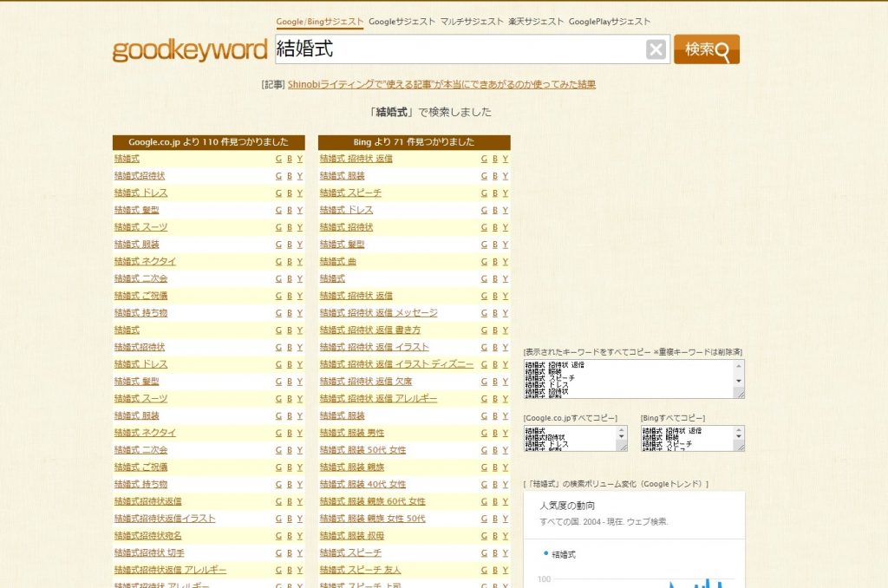888x588 pixels.
Task: Click down arrow in Google.co.jp copy box
Action: point(621,437)
